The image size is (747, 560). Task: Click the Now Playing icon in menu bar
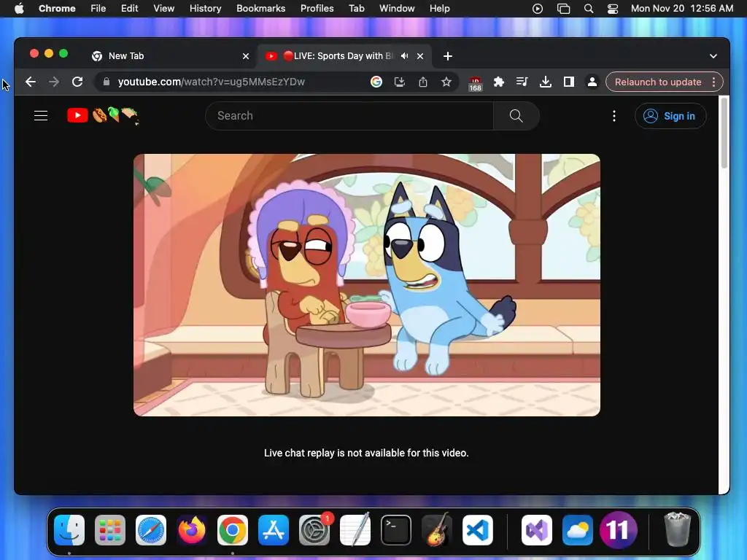click(538, 9)
